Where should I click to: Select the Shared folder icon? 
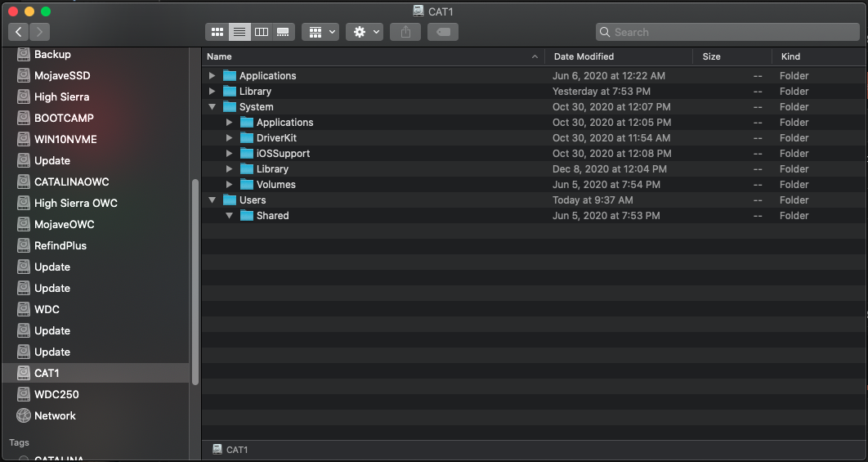(x=247, y=215)
